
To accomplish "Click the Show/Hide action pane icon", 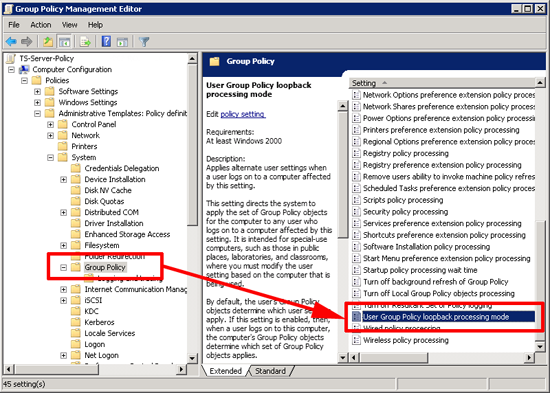I will pos(122,42).
